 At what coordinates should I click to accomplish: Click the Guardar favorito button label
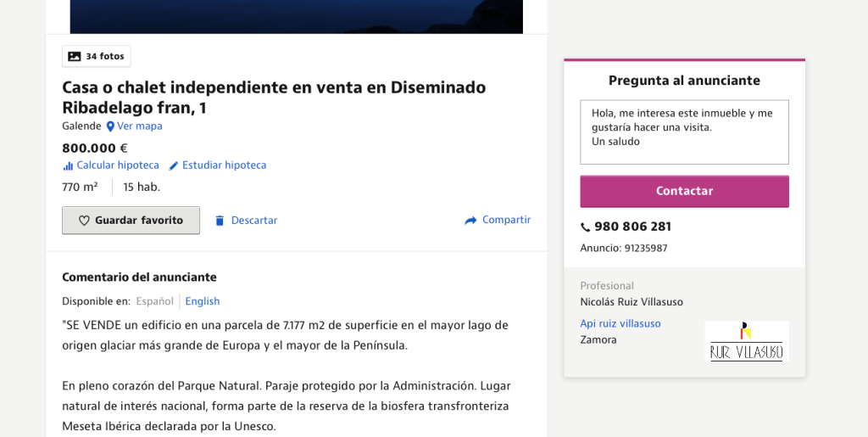point(139,221)
